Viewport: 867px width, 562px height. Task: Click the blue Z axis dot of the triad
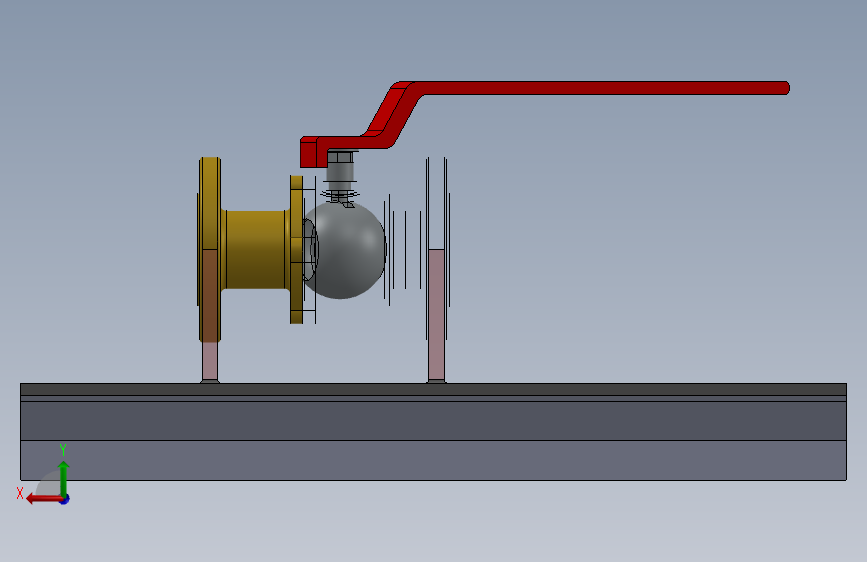tap(65, 499)
